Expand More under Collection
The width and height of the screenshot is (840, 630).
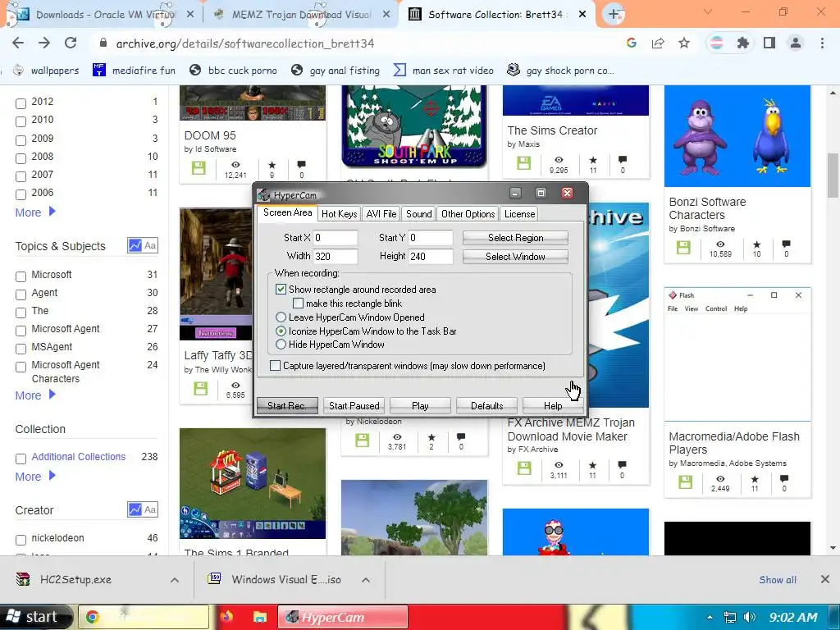(x=35, y=477)
